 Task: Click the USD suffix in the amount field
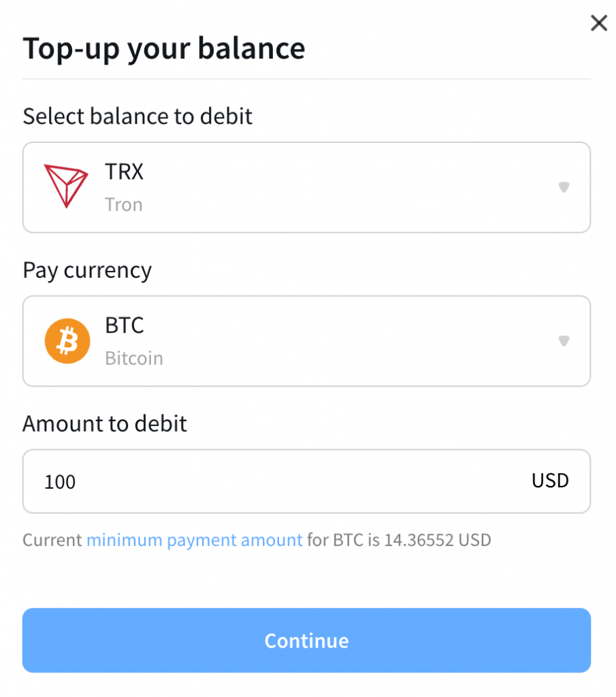click(x=550, y=481)
